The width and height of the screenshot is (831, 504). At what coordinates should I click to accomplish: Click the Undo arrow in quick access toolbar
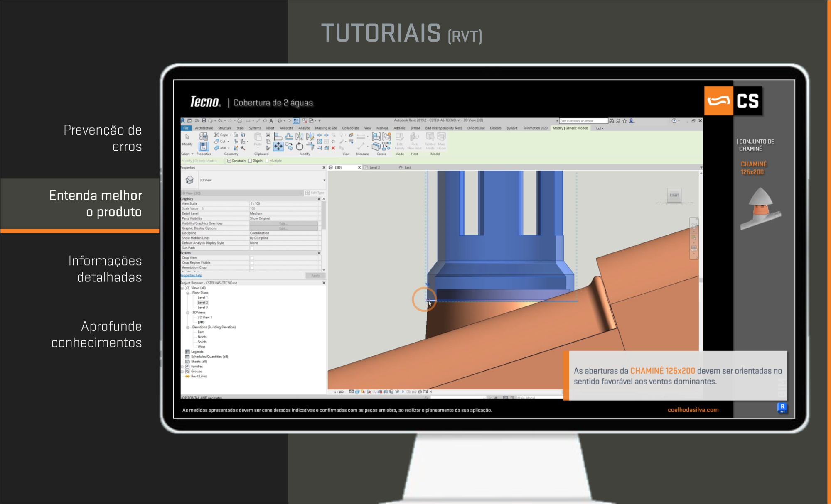click(220, 121)
